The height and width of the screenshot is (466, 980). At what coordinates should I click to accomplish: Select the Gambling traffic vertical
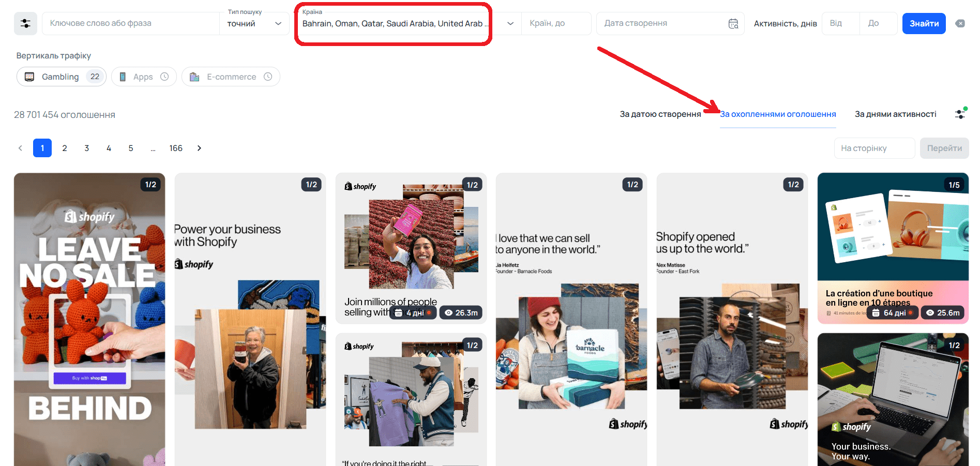click(62, 77)
